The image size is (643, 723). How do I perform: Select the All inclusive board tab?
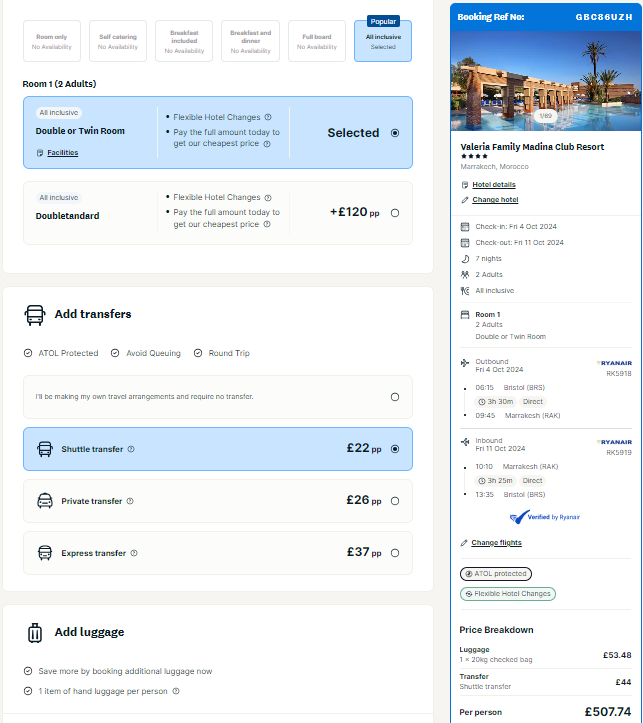tap(383, 41)
